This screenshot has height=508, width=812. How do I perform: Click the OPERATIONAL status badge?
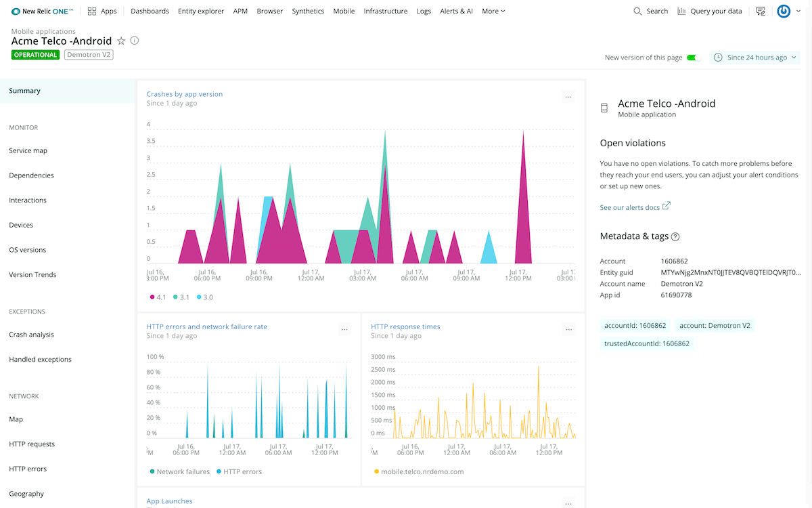coord(36,55)
